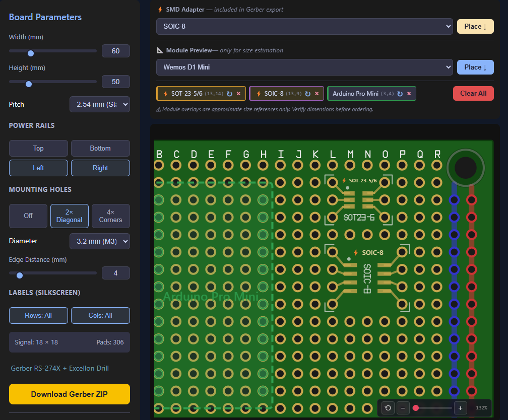Rotate the Arduino Pro Mini module

pyautogui.click(x=400, y=94)
